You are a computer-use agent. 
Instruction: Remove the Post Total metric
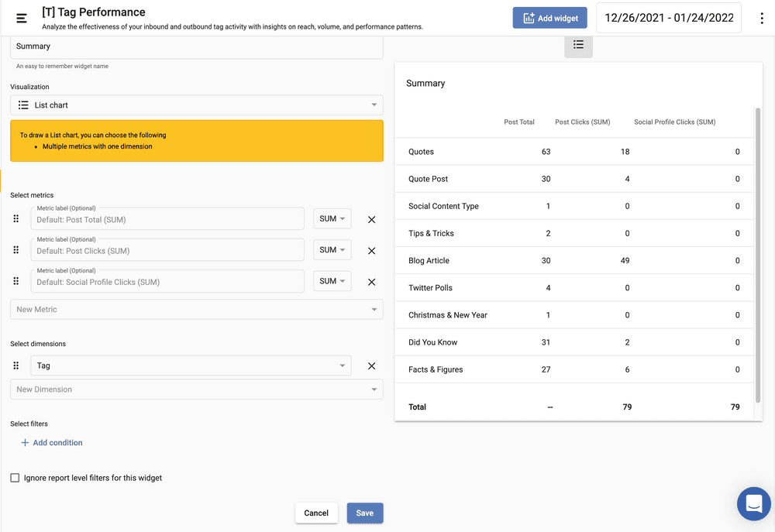371,220
